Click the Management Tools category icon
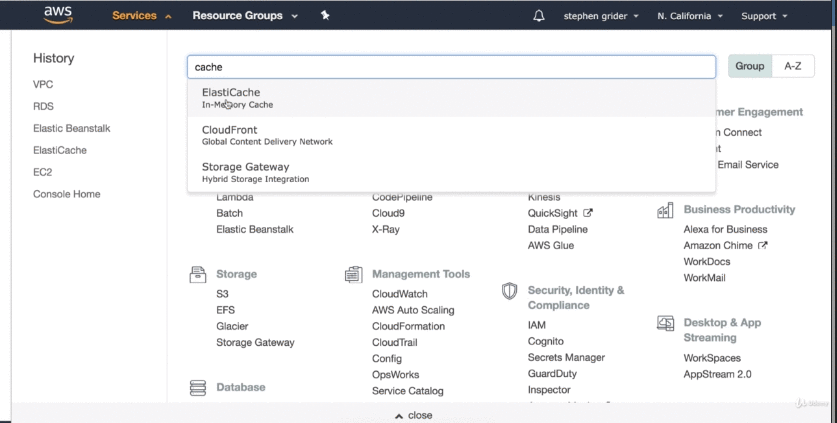 (x=353, y=274)
